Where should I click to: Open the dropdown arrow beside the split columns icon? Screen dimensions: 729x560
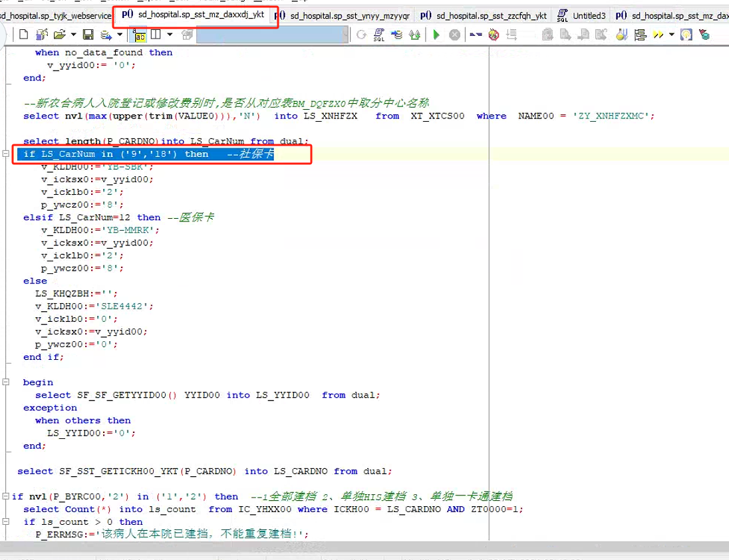pyautogui.click(x=170, y=35)
